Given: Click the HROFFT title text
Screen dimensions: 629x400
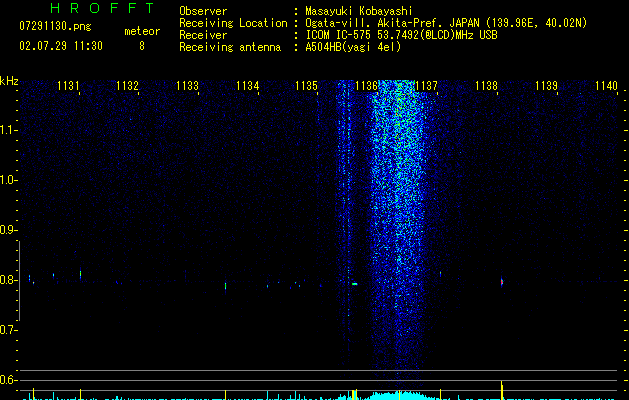Looking at the screenshot, I should pos(103,8).
